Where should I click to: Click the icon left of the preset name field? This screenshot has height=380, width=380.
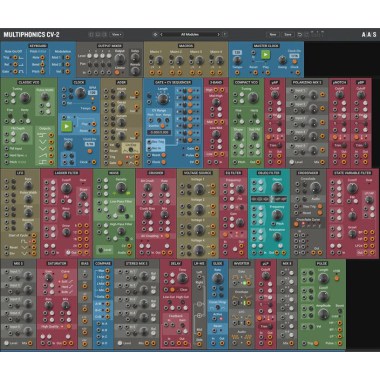155,34
